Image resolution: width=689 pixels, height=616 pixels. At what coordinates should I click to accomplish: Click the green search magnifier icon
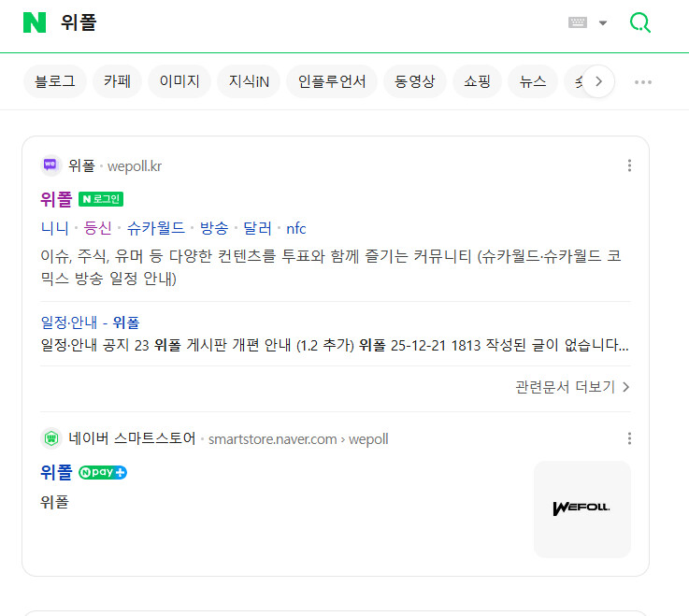coord(640,22)
